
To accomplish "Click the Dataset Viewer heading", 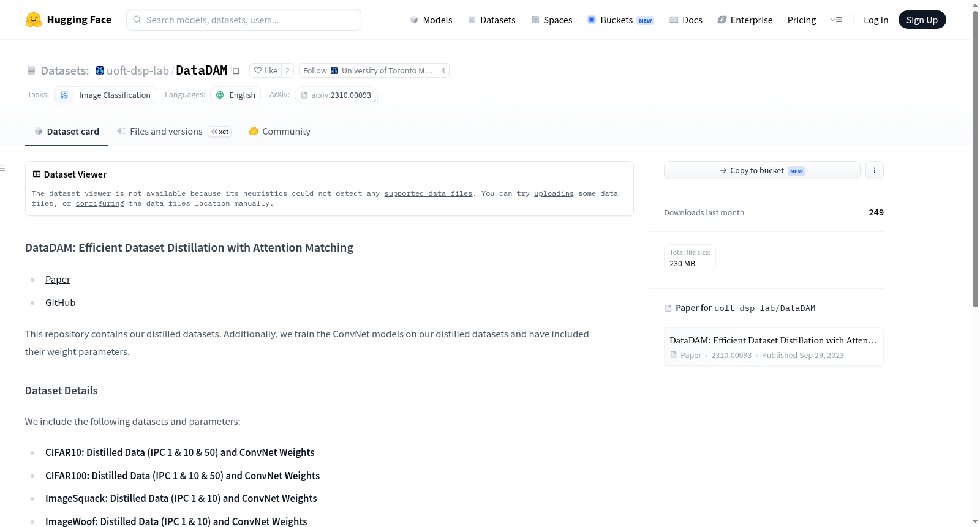I will click(69, 174).
